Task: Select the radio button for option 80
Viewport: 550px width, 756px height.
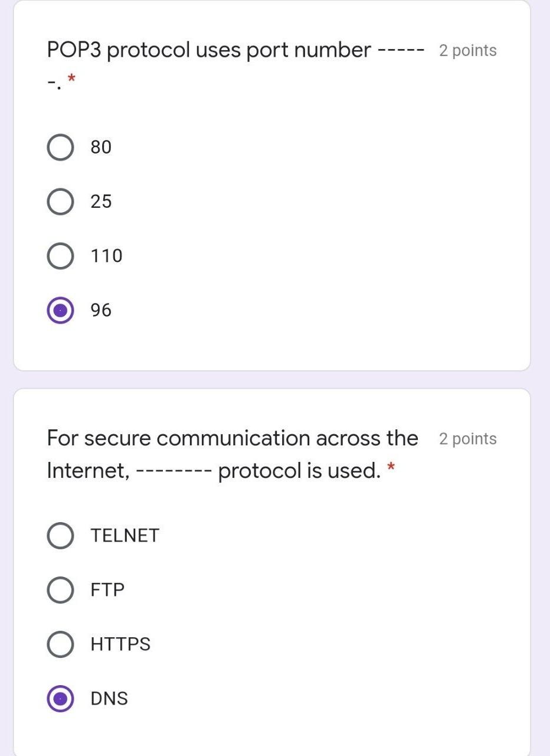Action: coord(60,146)
